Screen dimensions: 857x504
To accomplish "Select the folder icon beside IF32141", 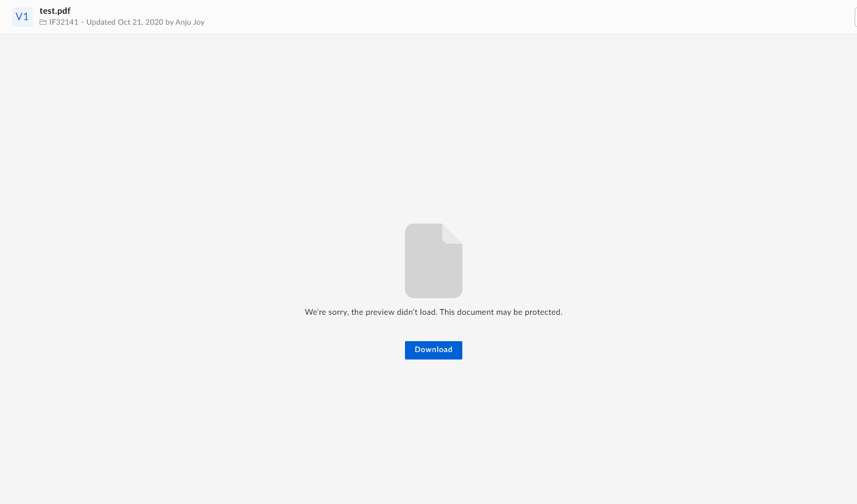I will [x=43, y=22].
